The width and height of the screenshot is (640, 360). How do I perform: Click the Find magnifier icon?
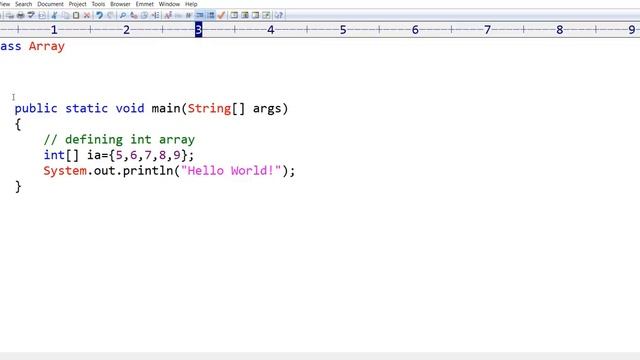tap(122, 16)
